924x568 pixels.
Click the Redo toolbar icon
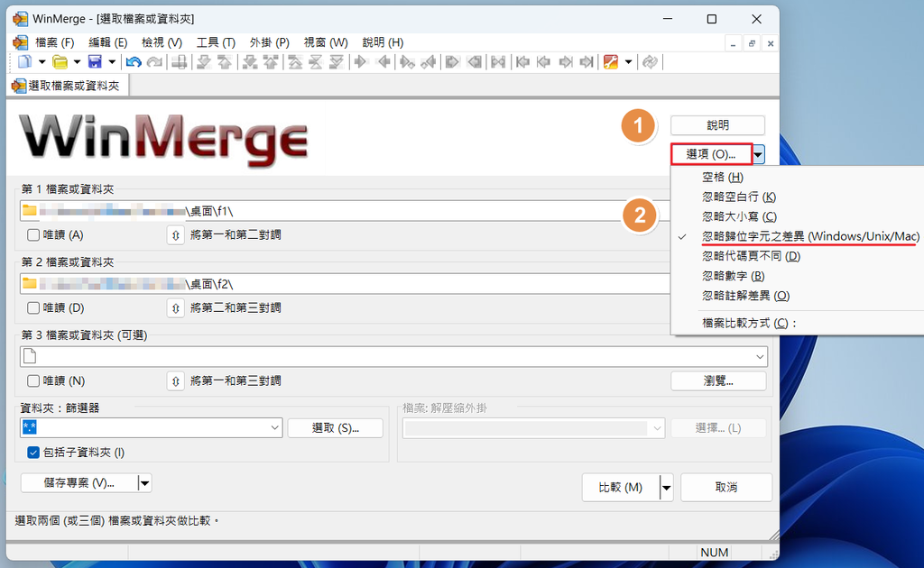154,62
